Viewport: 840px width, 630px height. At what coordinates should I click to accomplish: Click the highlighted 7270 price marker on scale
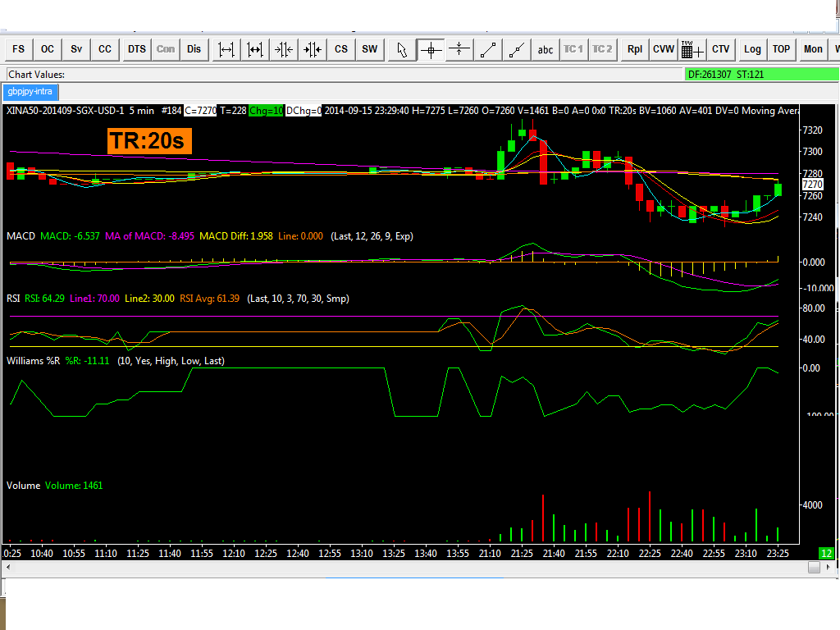[812, 185]
